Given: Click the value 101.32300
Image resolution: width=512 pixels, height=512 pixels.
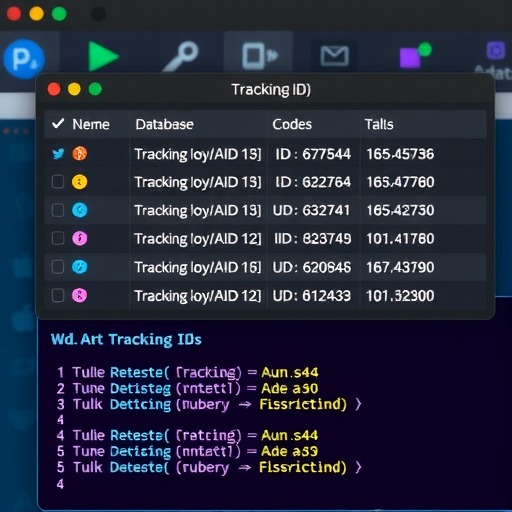Looking at the screenshot, I should click(400, 295).
